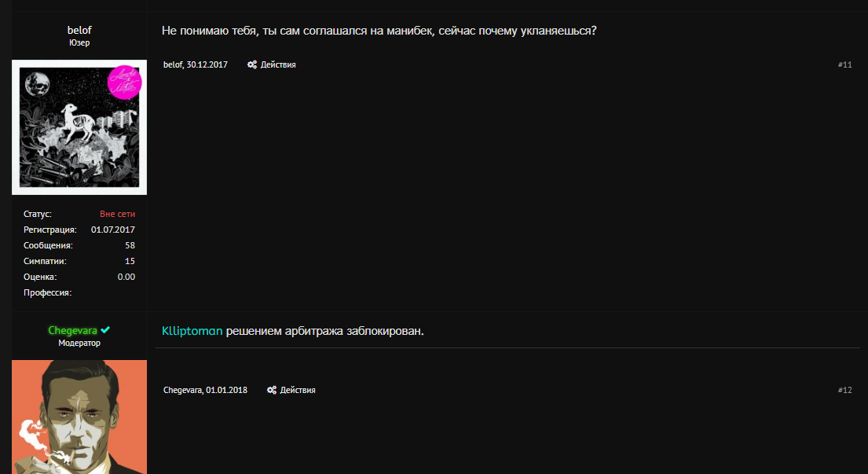Image resolution: width=868 pixels, height=474 pixels.
Task: Click the 30.12.2017 post date
Action: click(x=207, y=65)
